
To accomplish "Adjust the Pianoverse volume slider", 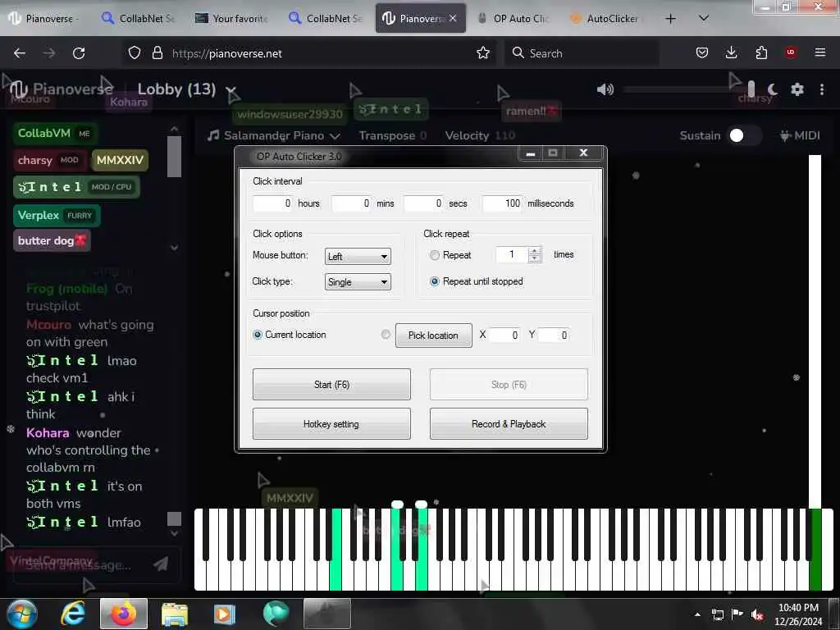I will 688,89.
